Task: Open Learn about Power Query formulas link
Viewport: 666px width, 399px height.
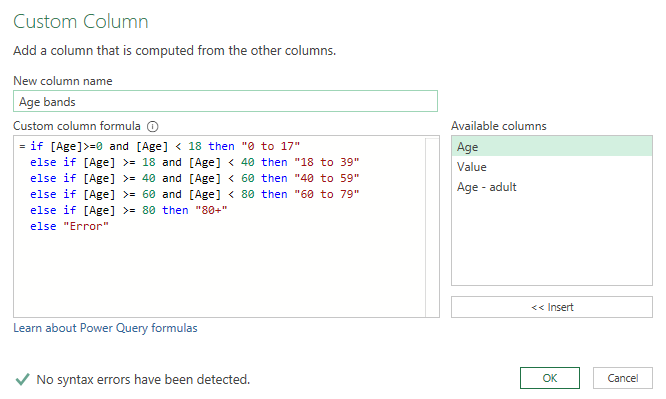Action: (x=105, y=328)
